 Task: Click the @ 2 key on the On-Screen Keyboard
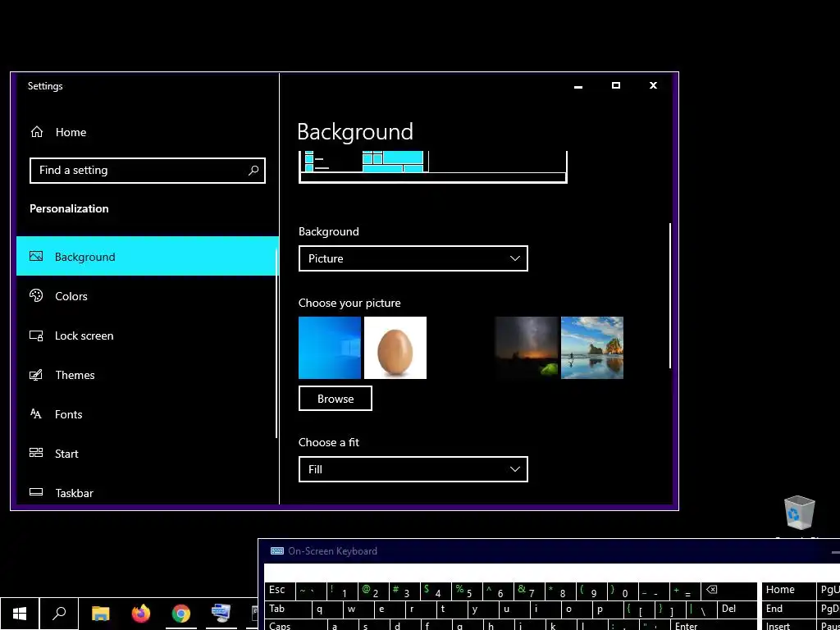tap(373, 591)
